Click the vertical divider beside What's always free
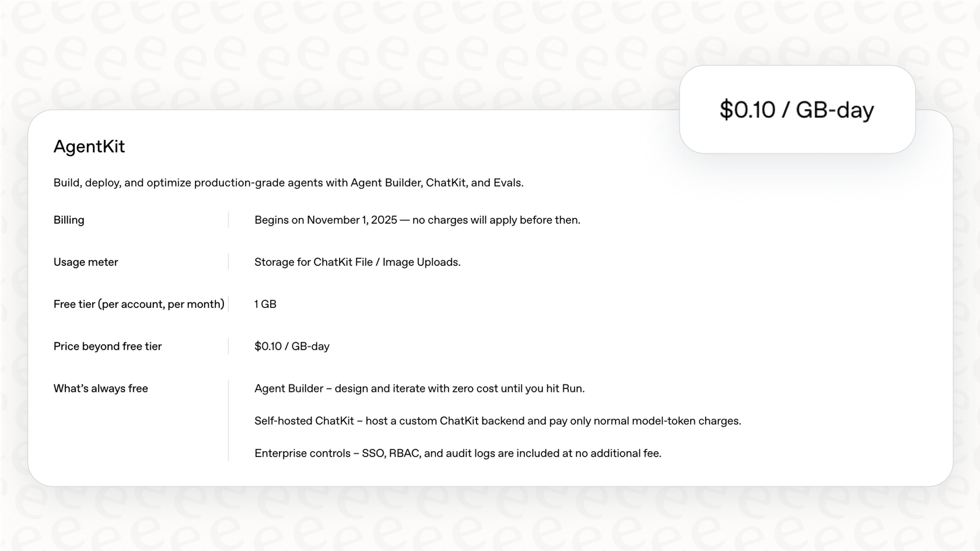 point(229,420)
